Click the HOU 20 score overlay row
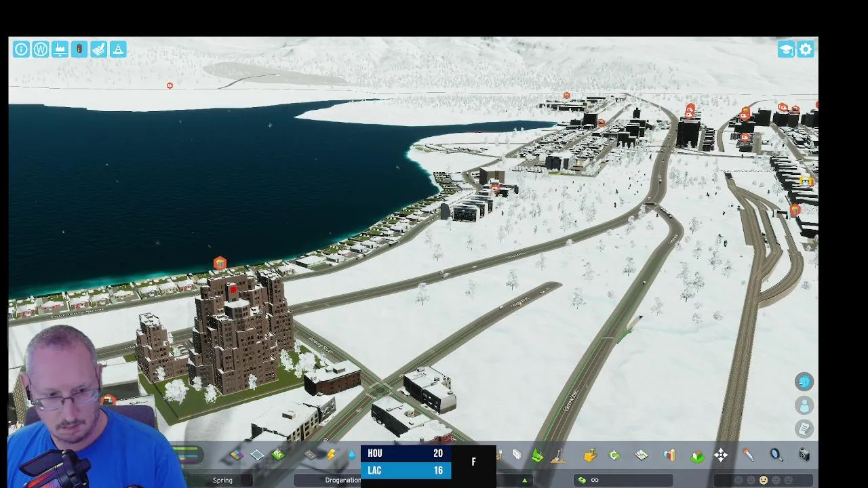The height and width of the screenshot is (488, 868). (x=406, y=453)
